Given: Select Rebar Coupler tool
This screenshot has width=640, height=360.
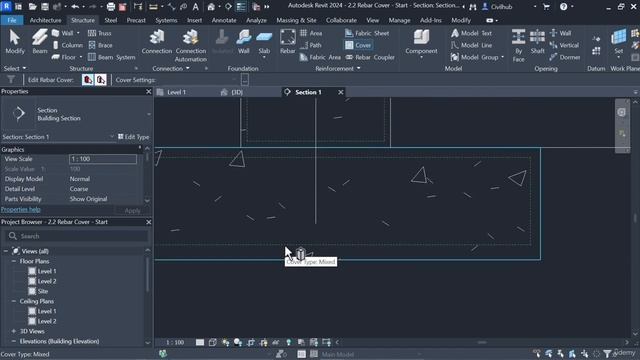Looking at the screenshot, I should tap(370, 57).
